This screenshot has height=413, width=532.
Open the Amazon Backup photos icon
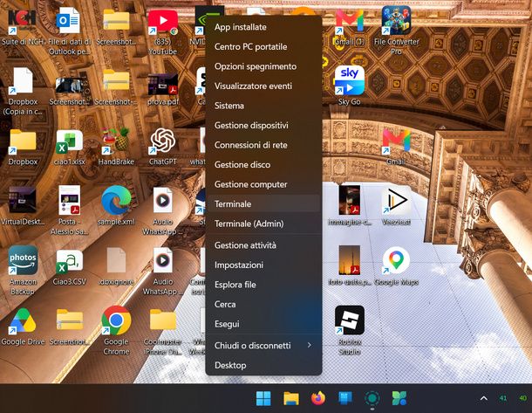(23, 260)
